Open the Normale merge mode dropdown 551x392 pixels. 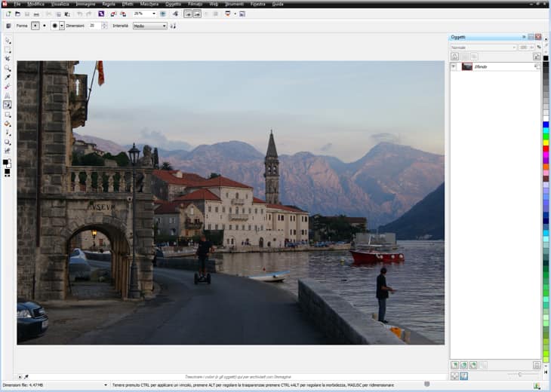tap(513, 47)
